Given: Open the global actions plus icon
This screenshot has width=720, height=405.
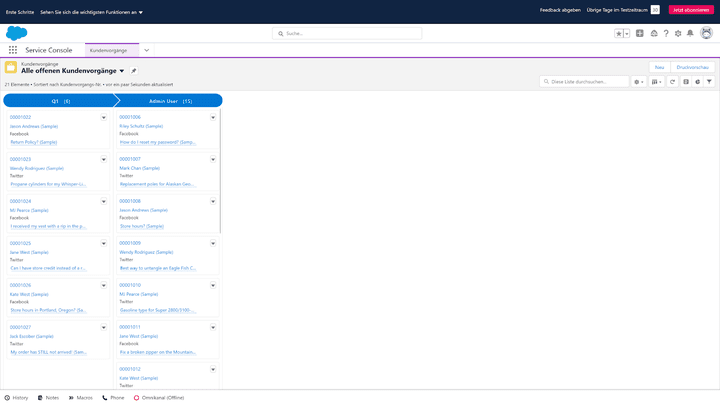Looking at the screenshot, I should [x=640, y=33].
